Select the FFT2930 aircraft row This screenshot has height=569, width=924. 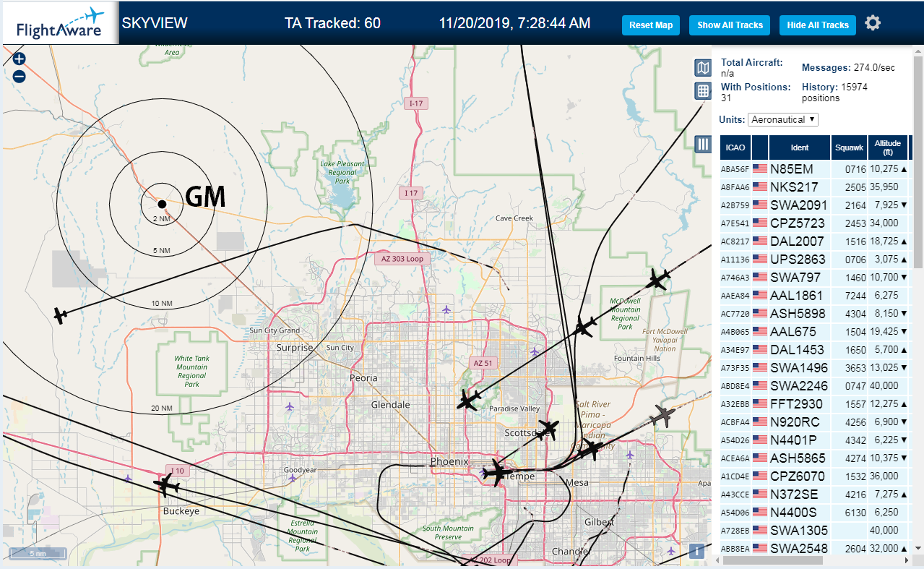point(814,404)
